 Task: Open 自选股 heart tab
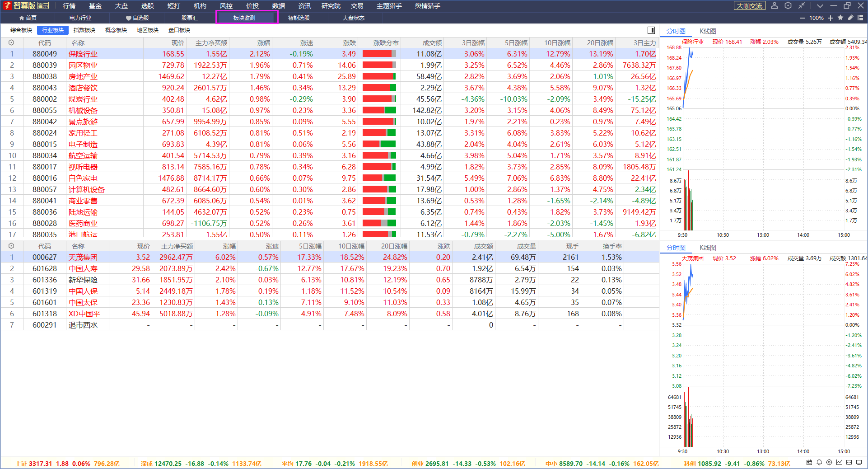coord(137,18)
